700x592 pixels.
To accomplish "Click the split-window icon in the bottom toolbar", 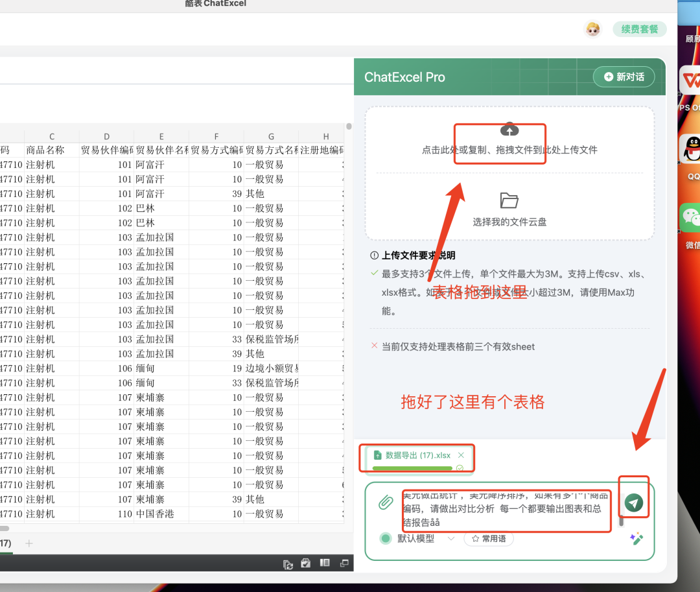I will (343, 563).
